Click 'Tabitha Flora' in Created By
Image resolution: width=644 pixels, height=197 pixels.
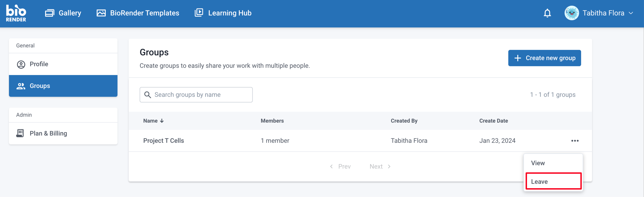409,141
